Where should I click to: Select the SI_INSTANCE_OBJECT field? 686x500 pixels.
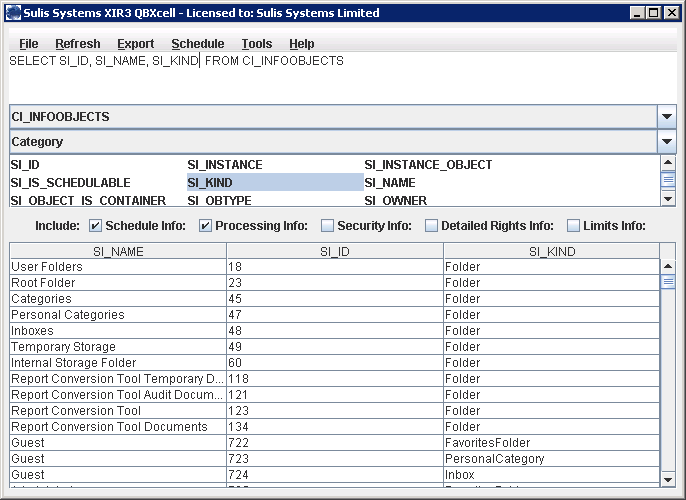(428, 165)
